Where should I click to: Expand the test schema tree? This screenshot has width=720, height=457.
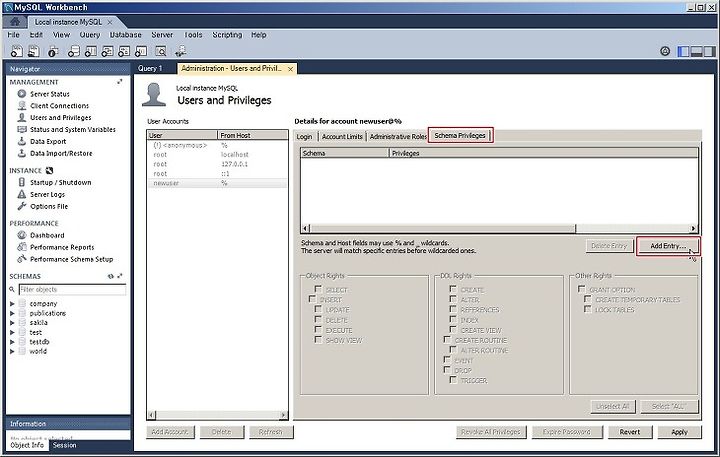[x=12, y=332]
